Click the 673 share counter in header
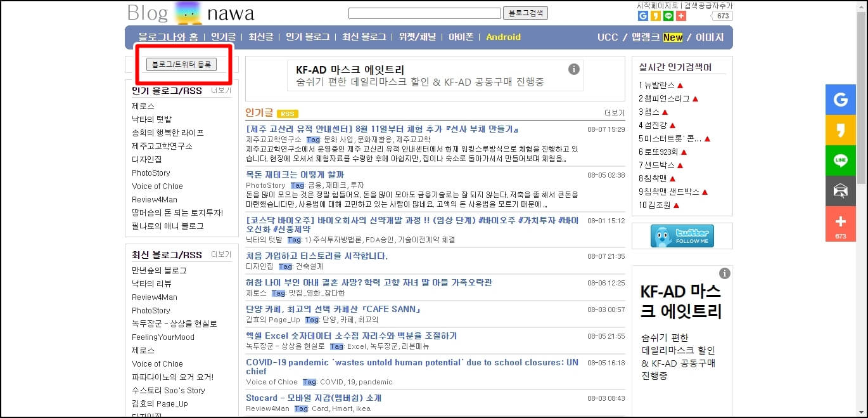Screen dimensions: 868x418 (x=722, y=16)
